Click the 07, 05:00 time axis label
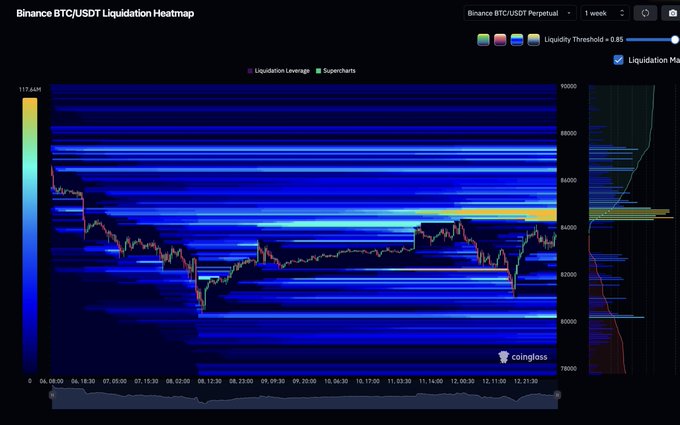The height and width of the screenshot is (425, 680). point(115,381)
